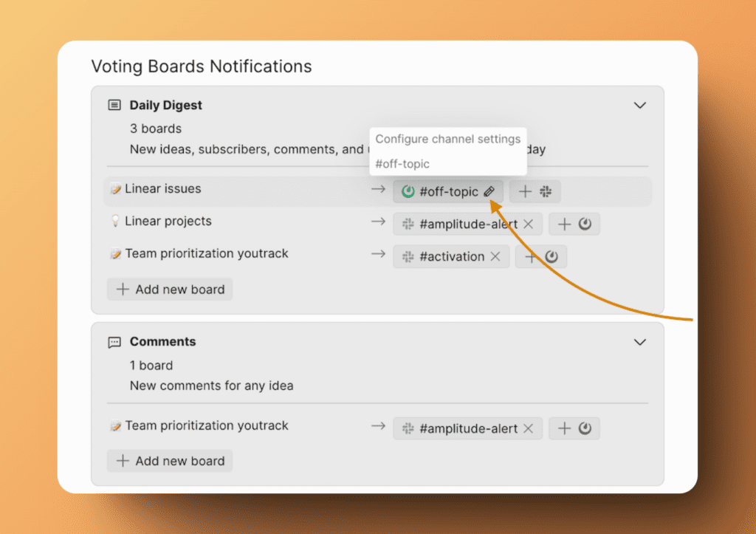Remove #amplitude-alert from Linear projects
This screenshot has height=534, width=756.
tap(529, 224)
